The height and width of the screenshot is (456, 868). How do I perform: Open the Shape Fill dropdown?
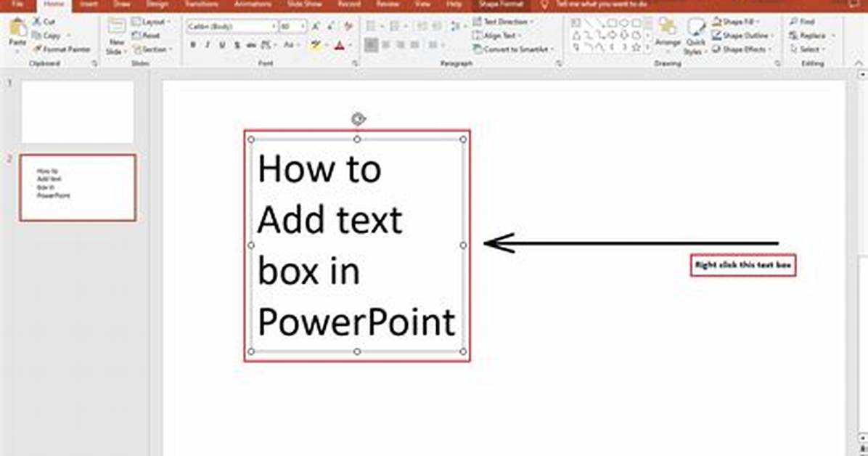tap(736, 22)
